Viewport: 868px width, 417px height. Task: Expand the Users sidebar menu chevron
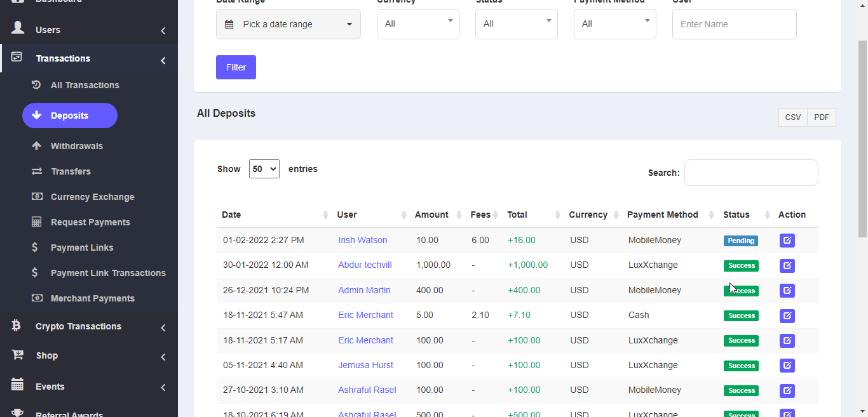163,30
